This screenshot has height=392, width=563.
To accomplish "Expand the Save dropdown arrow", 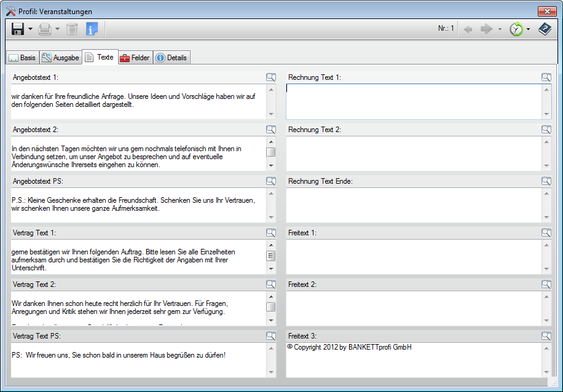I will [x=30, y=29].
